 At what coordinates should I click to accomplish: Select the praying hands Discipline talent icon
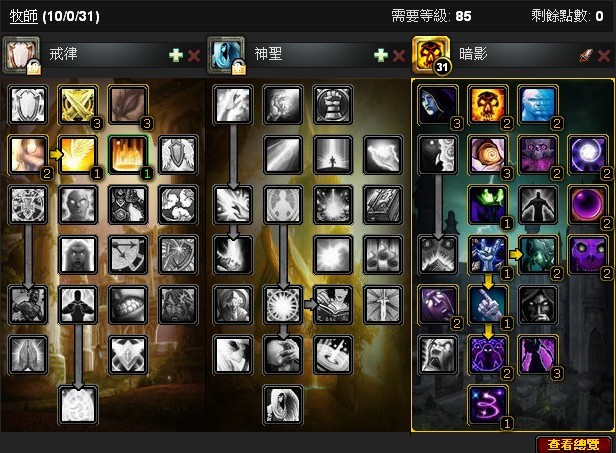pos(28,355)
